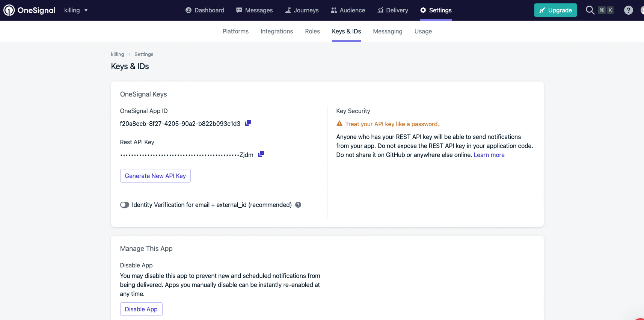
Task: Click the Upgrade button
Action: pos(555,10)
